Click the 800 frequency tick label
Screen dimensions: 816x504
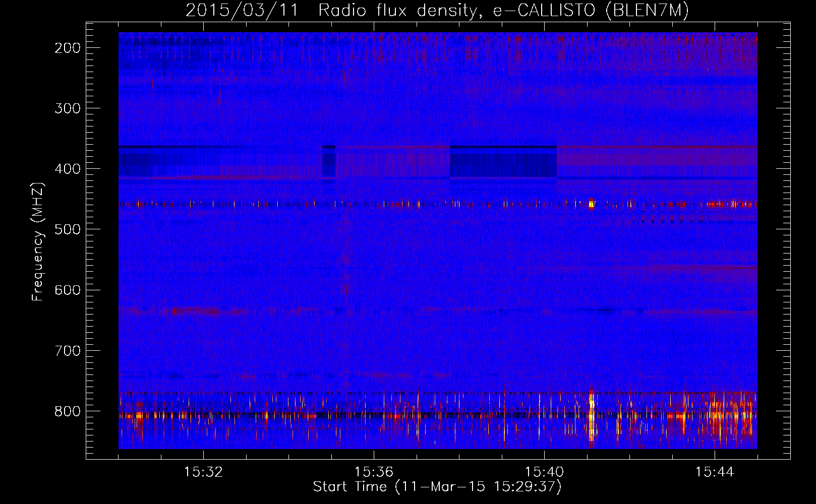(68, 411)
